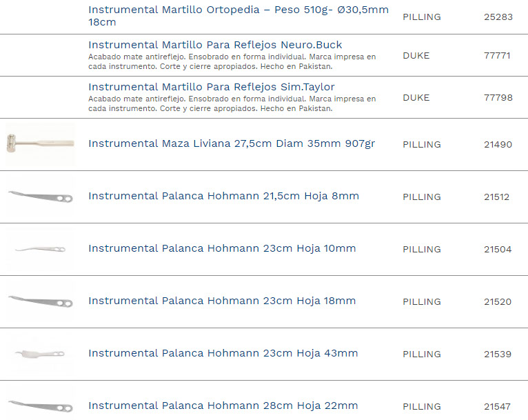The height and width of the screenshot is (420, 528).
Task: Visit Palanca Hohmann 28cm Hoja 22mm link
Action: click(x=223, y=406)
